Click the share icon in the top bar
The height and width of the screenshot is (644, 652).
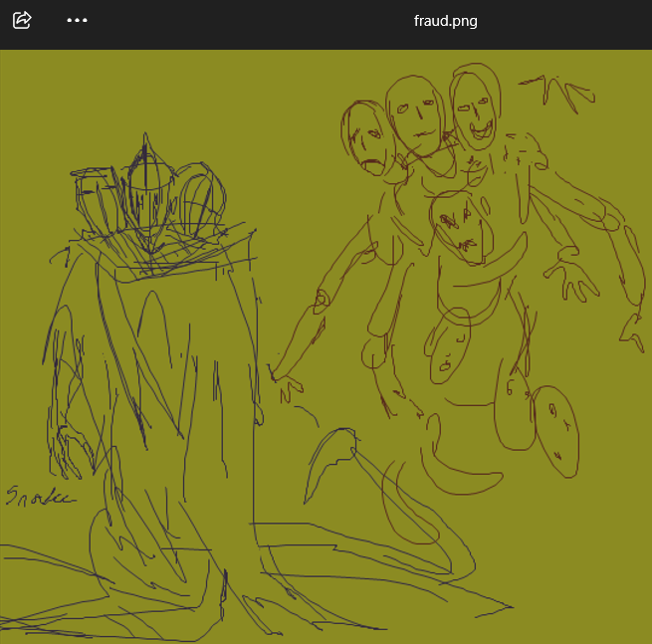pos(22,20)
